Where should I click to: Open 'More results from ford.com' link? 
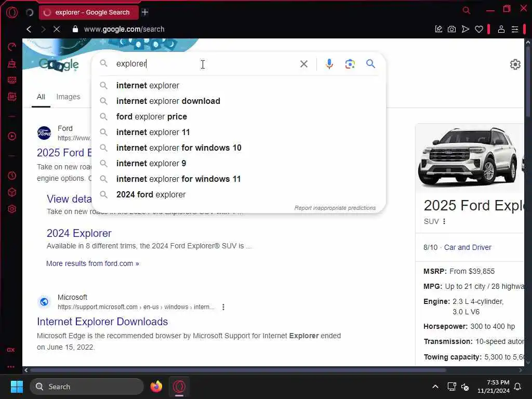coord(92,263)
